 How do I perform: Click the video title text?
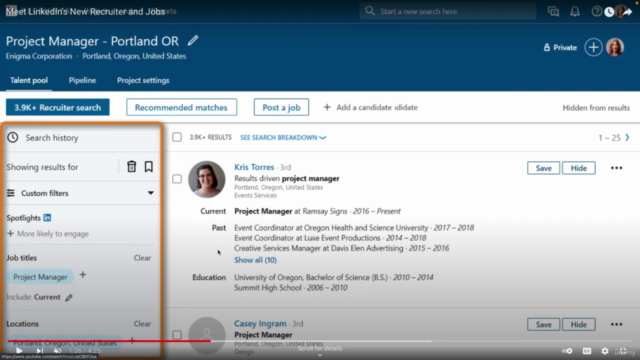click(x=86, y=11)
